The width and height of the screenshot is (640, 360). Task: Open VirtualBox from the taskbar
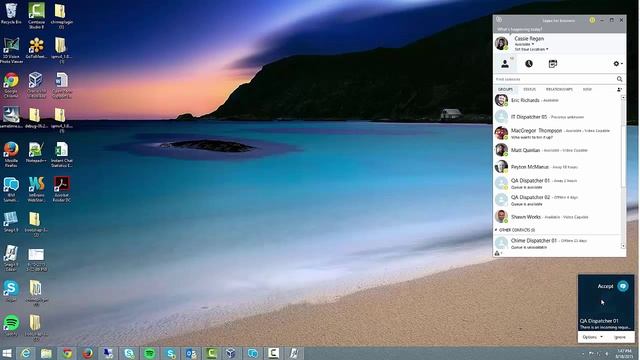232,353
